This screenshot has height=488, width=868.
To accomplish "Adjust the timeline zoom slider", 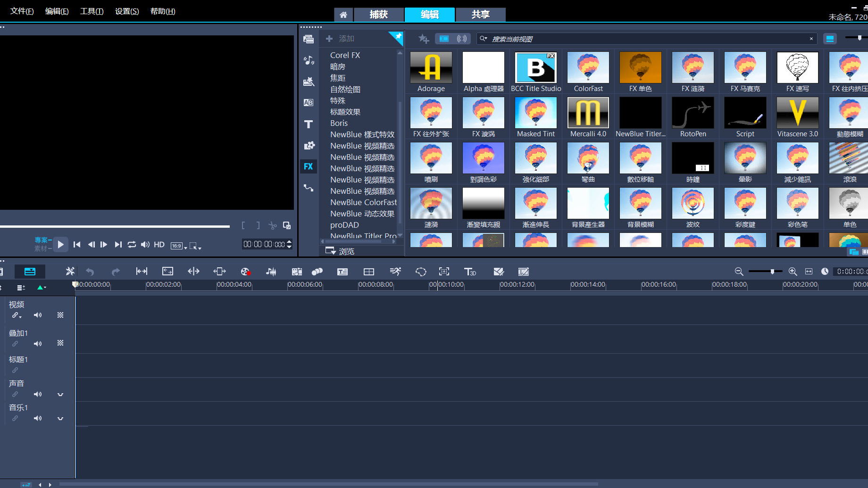I will [x=765, y=272].
